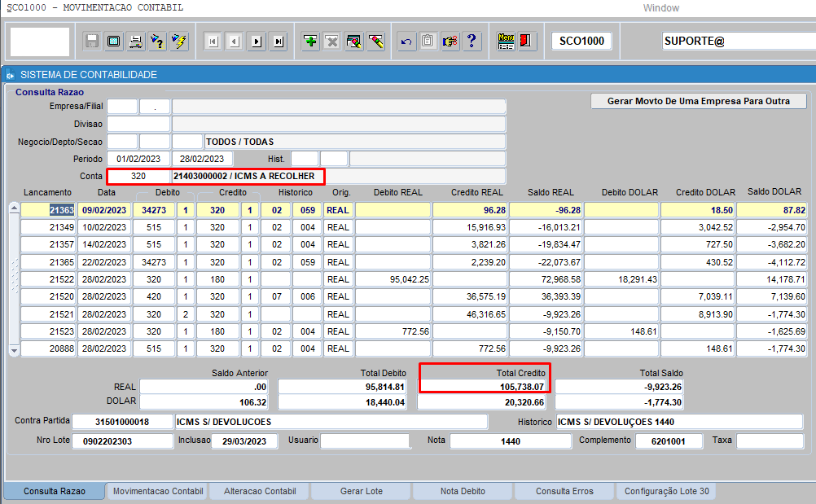816x504 pixels.
Task: Insert a new record with the green plus icon
Action: [x=310, y=41]
